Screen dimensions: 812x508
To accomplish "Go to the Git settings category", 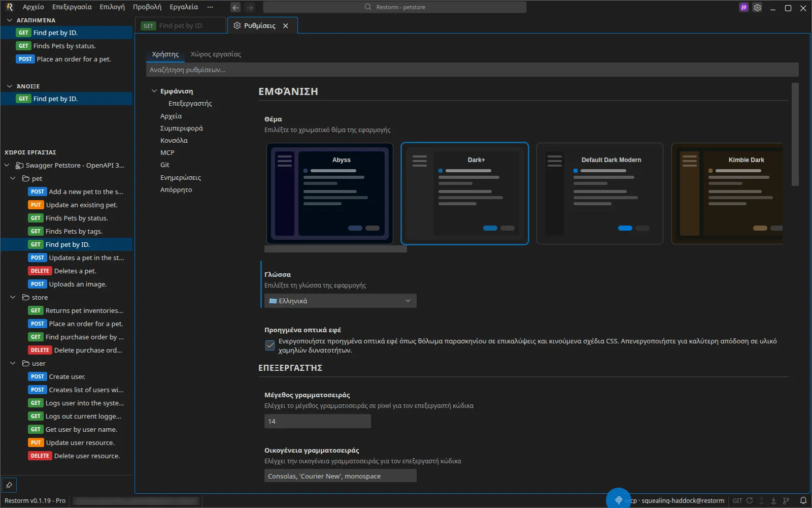I will click(165, 165).
